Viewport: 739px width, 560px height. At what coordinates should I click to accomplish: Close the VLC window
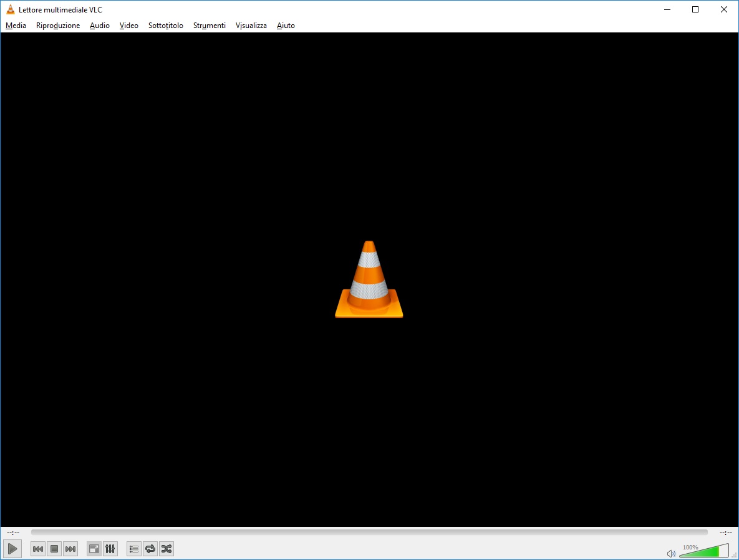tap(724, 9)
